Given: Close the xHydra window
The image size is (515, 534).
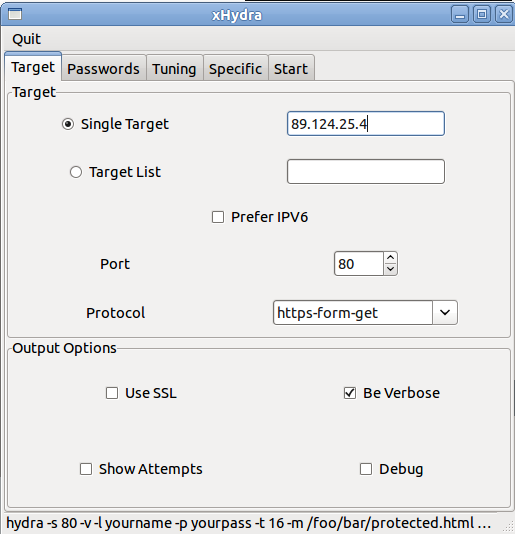Looking at the screenshot, I should 504,14.
